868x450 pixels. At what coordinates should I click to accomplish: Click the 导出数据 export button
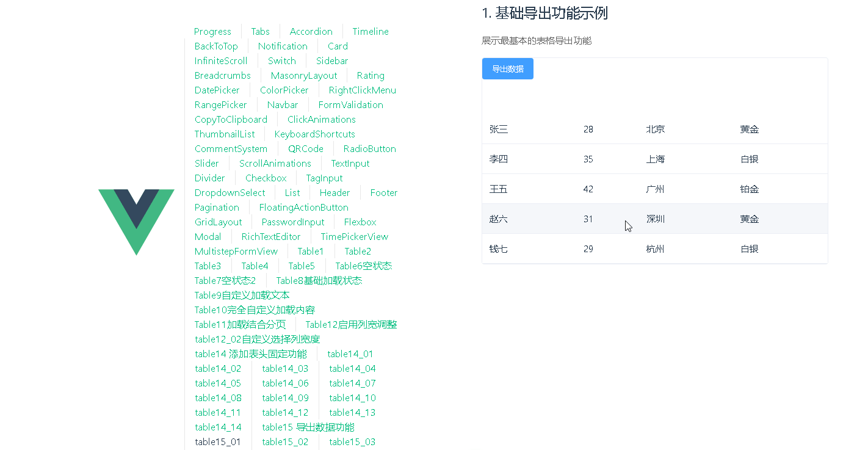point(507,68)
